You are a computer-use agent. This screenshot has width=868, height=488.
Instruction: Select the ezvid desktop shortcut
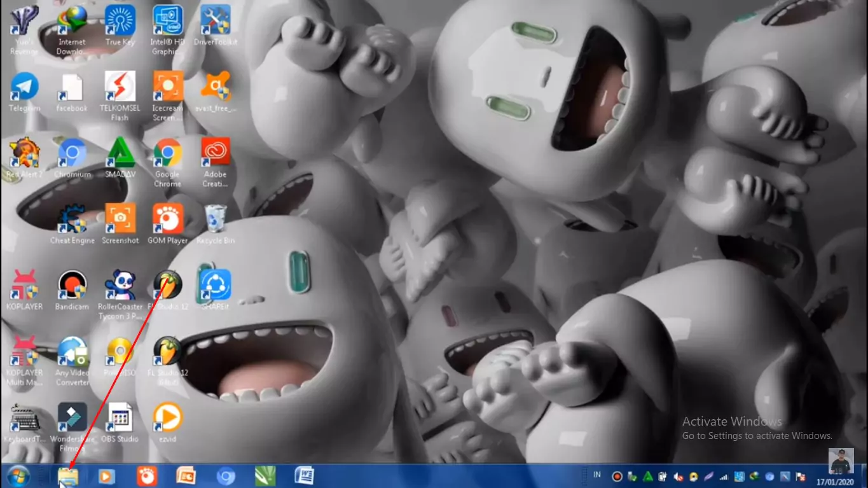168,424
